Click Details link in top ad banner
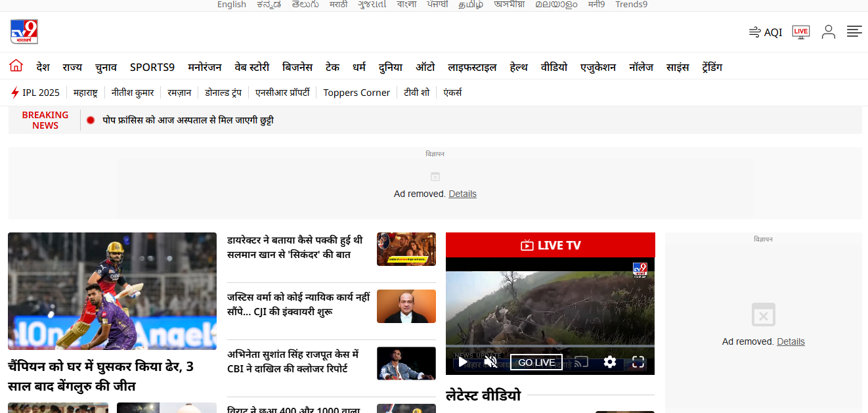The height and width of the screenshot is (413, 868). click(x=462, y=194)
